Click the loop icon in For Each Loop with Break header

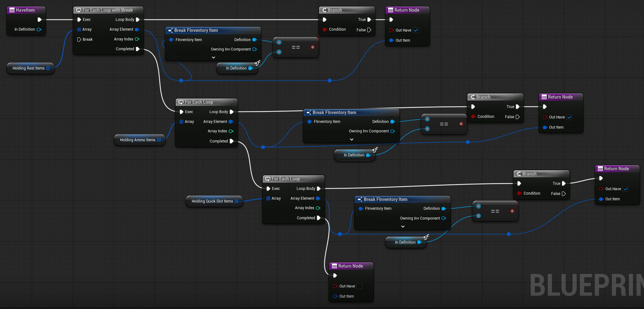78,10
